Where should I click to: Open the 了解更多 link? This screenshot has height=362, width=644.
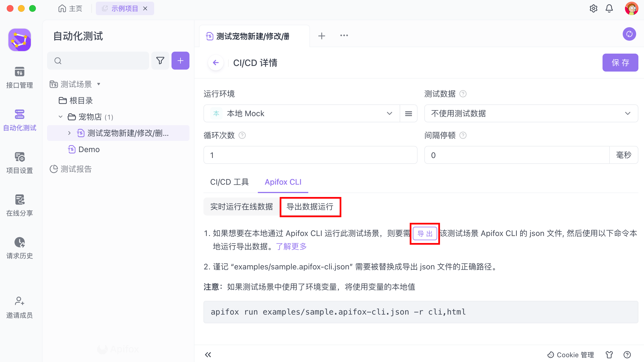coord(291,246)
